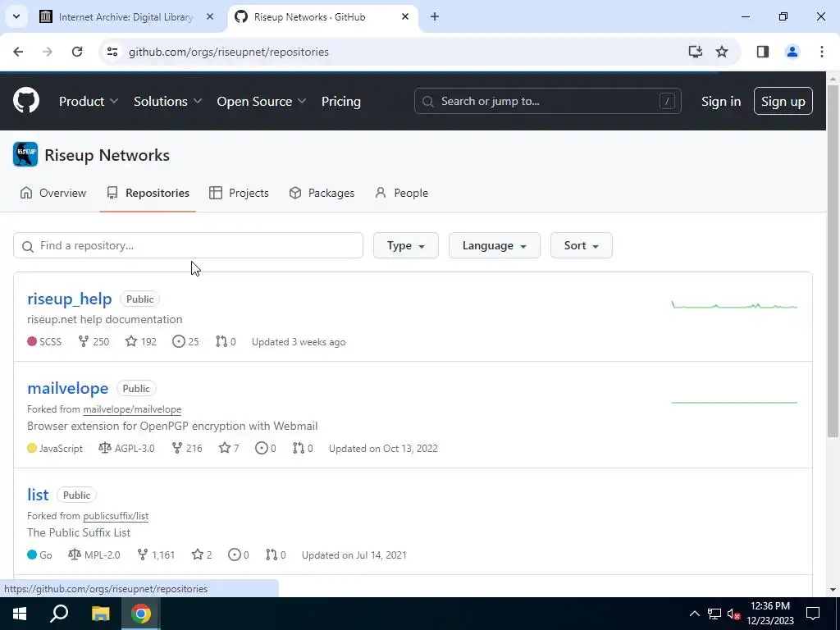840x630 pixels.
Task: Close the Riseup Networks GitHub tab
Action: tap(405, 16)
